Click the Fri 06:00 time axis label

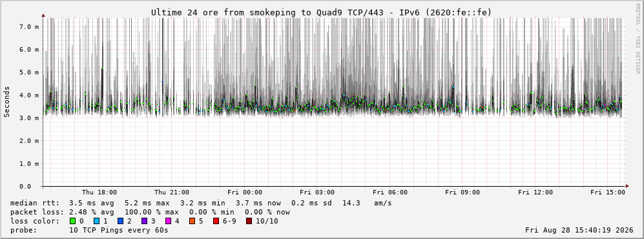390,192
